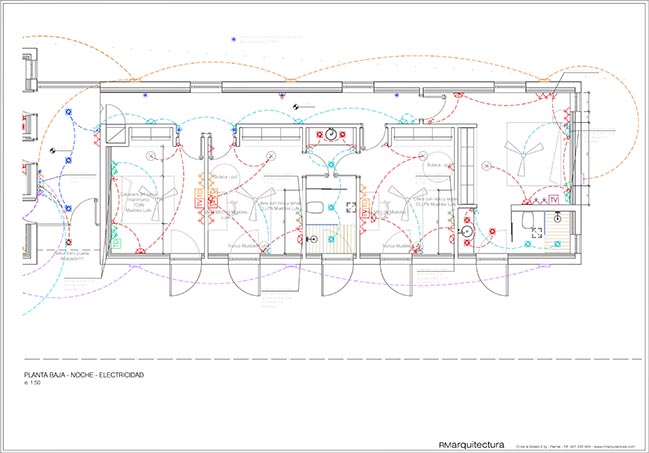The height and width of the screenshot is (453, 649).
Task: Select the isolated blue dot above the building
Action: pyautogui.click(x=233, y=39)
